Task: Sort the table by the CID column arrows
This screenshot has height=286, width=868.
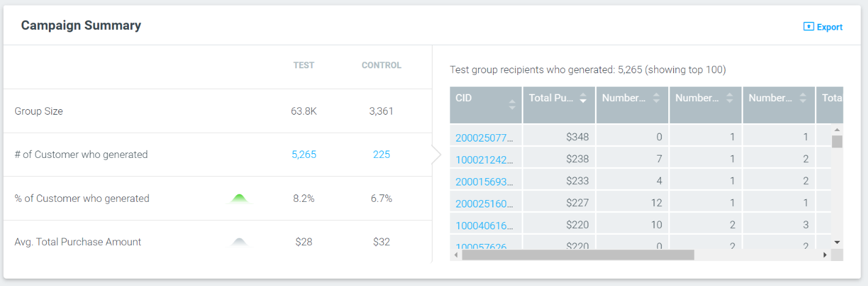Action: tap(512, 105)
